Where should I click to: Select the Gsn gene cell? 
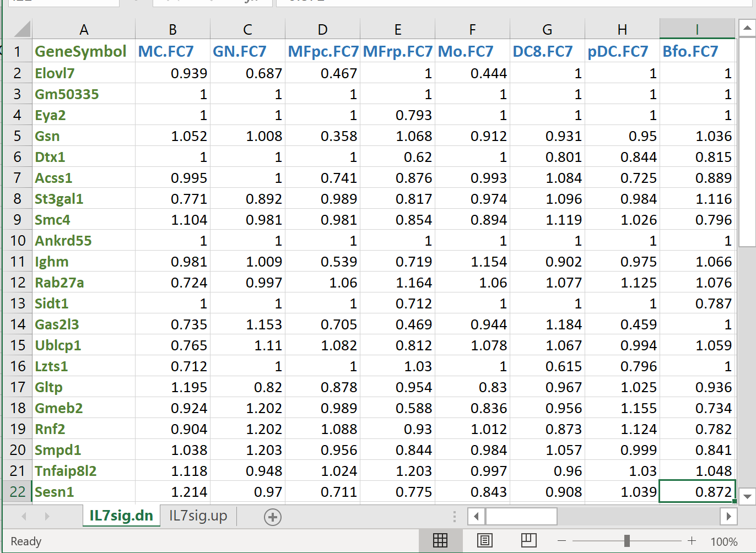tap(84, 136)
